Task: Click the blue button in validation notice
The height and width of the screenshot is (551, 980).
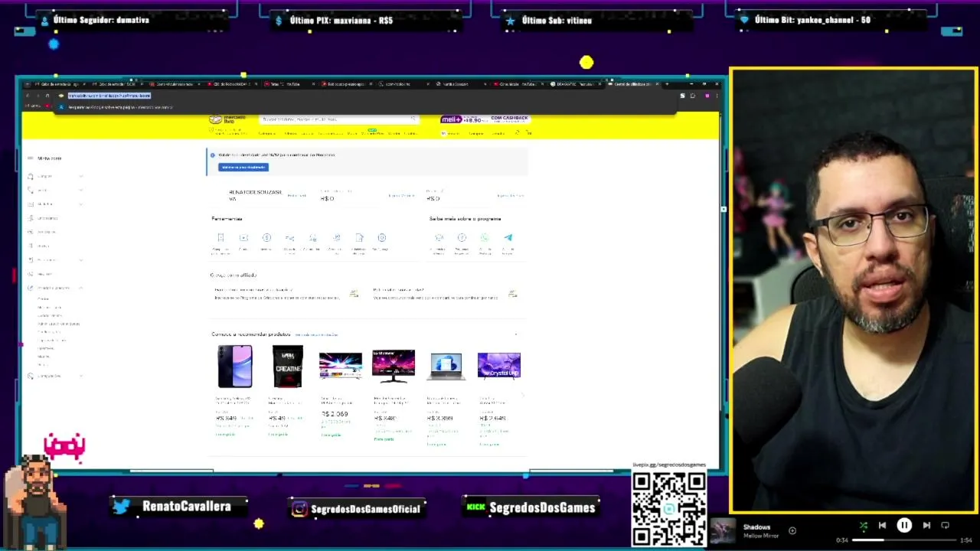Action: click(x=243, y=167)
